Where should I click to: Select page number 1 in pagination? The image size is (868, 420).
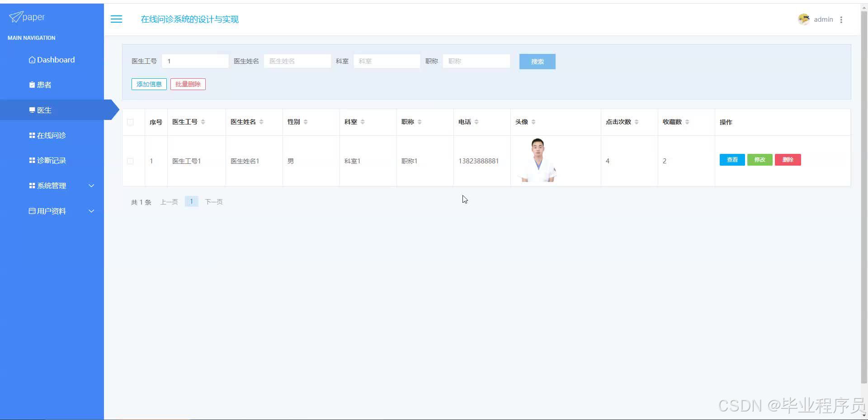(x=192, y=201)
